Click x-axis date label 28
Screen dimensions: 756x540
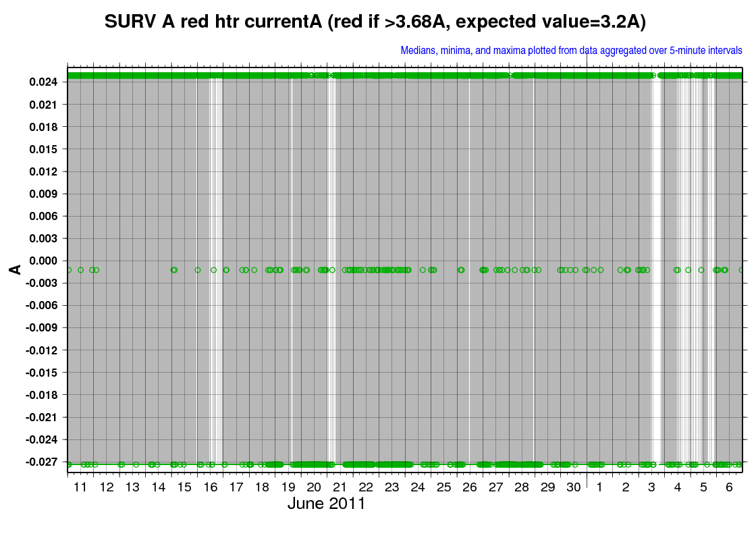click(x=522, y=487)
